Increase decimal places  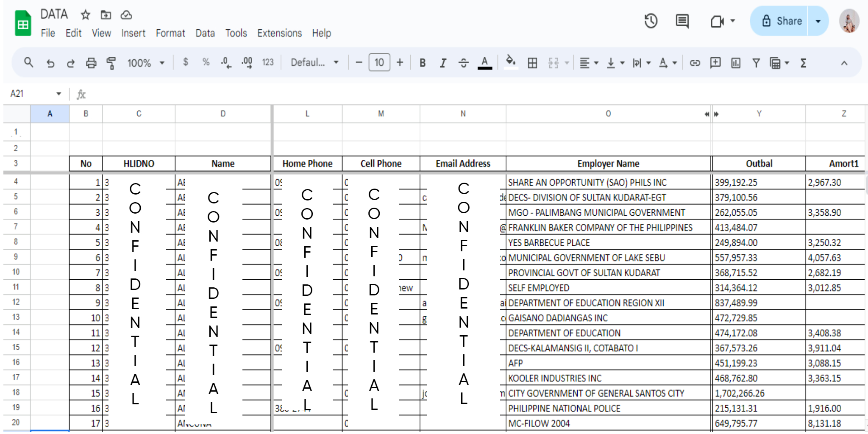click(247, 63)
